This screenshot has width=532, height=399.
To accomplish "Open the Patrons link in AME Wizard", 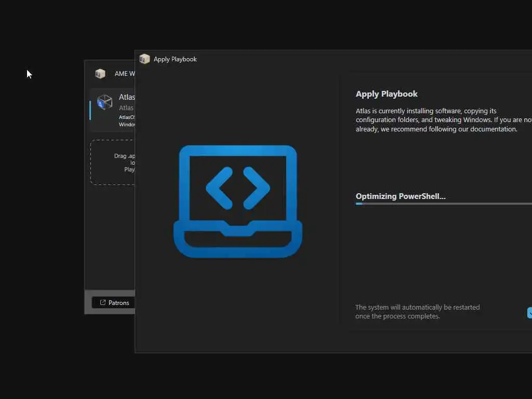I will pos(113,303).
